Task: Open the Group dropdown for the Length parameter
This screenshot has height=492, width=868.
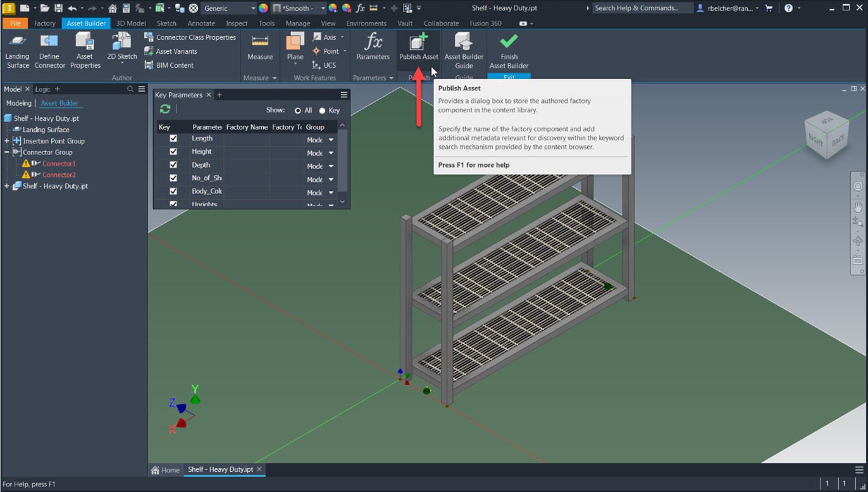Action: coord(330,140)
